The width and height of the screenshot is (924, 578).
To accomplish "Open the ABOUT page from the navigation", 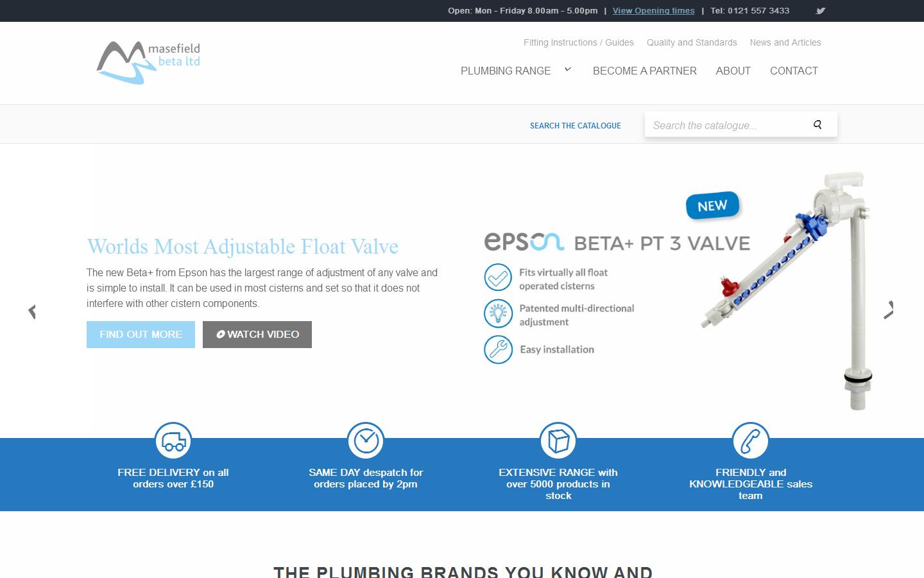I will pos(733,71).
